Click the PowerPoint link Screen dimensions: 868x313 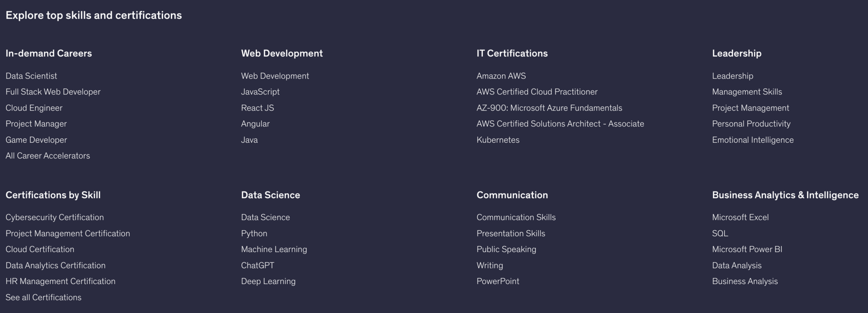pyautogui.click(x=497, y=281)
